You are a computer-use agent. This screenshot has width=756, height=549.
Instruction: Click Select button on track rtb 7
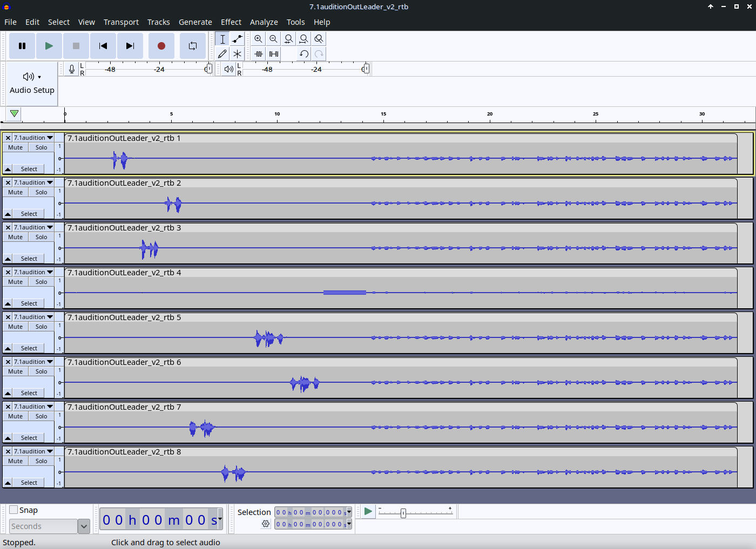click(x=29, y=438)
